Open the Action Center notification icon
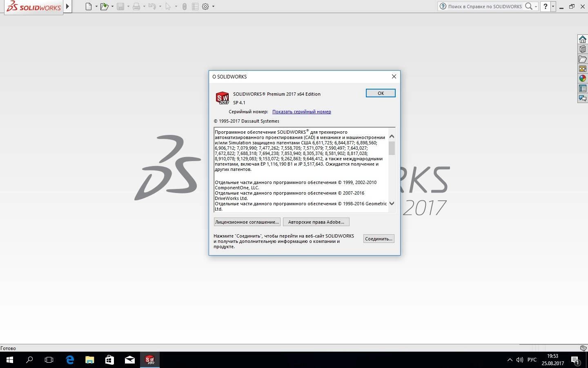Image resolution: width=588 pixels, height=368 pixels. coord(575,361)
